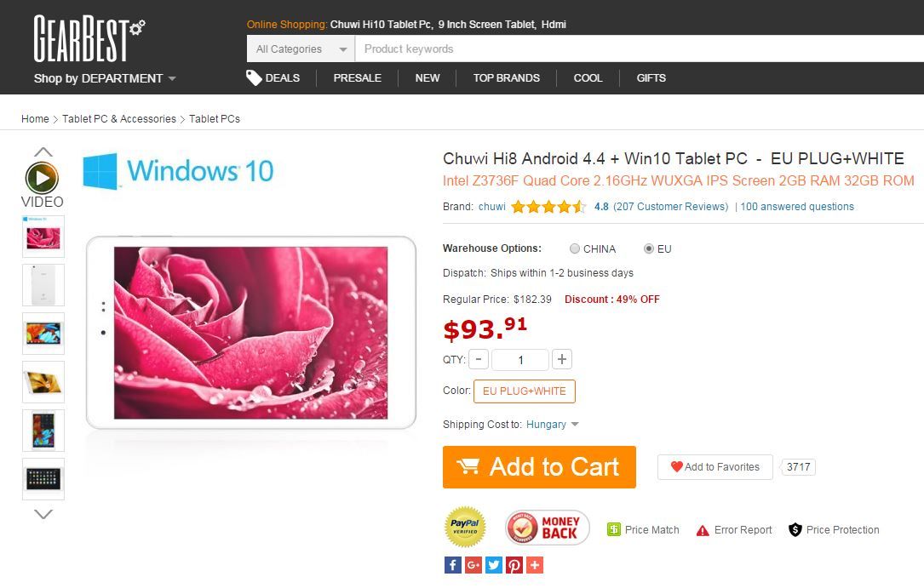The height and width of the screenshot is (588, 924).
Task: Open more sharing options plus icon
Action: tap(535, 565)
